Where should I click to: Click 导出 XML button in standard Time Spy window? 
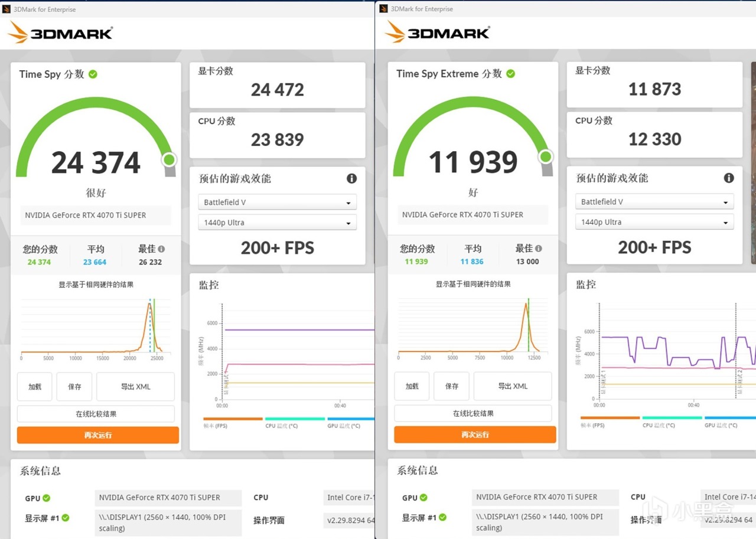[x=135, y=387]
